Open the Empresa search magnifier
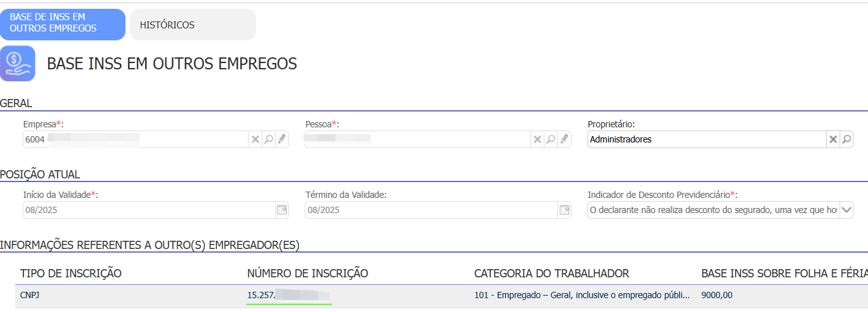The height and width of the screenshot is (312, 868). pos(269,139)
